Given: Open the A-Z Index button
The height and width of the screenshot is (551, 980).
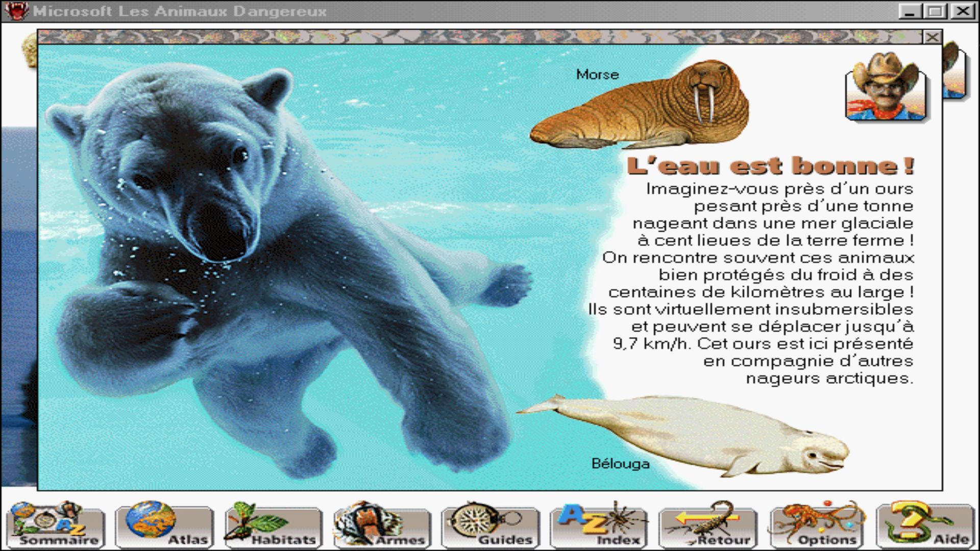Looking at the screenshot, I should (x=599, y=525).
